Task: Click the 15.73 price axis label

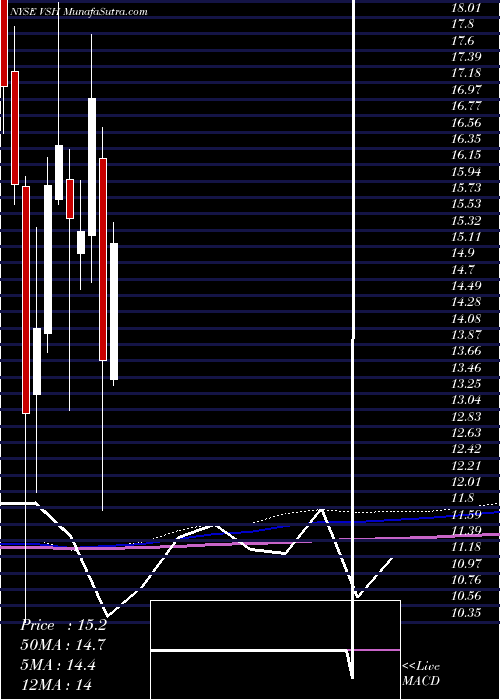Action: [465, 187]
